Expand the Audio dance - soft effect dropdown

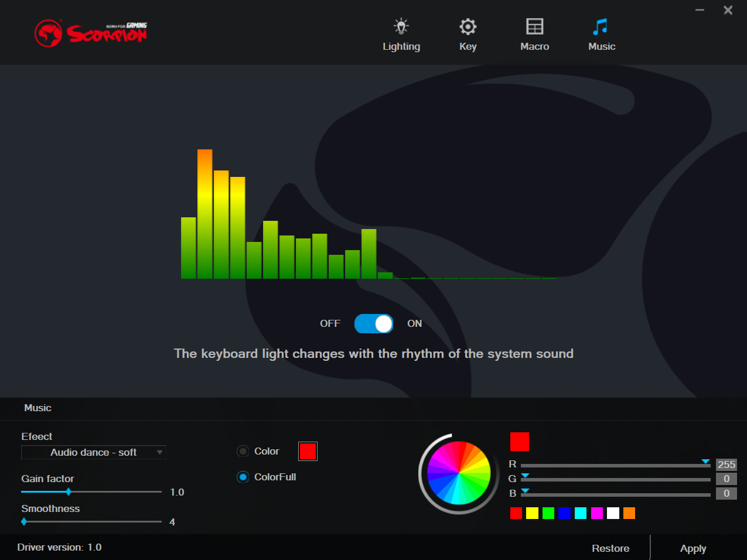(x=94, y=452)
